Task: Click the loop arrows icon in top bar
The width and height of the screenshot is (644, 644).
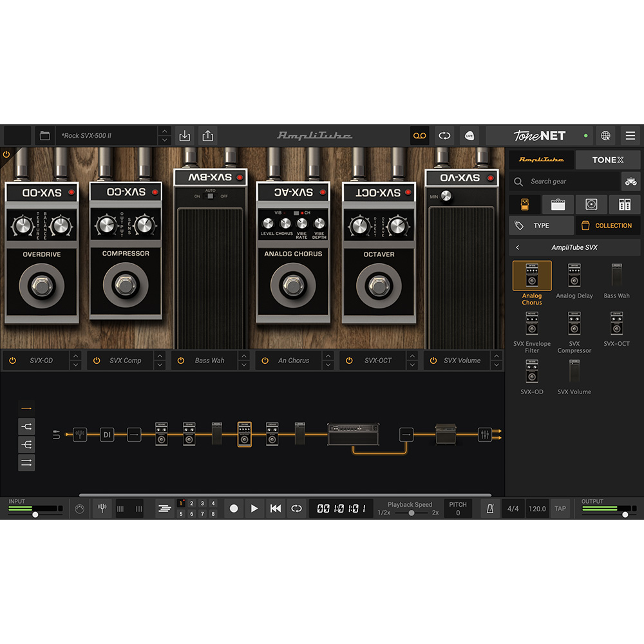Action: [x=444, y=135]
